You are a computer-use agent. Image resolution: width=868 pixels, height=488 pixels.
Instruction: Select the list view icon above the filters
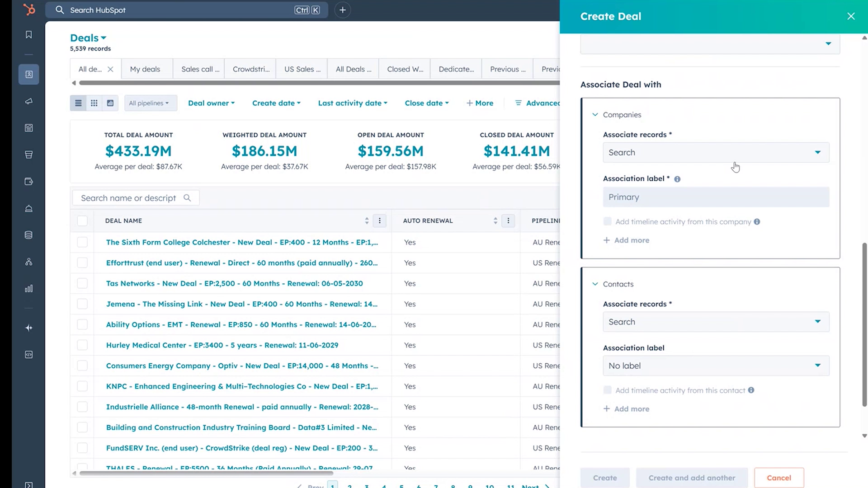coord(78,103)
